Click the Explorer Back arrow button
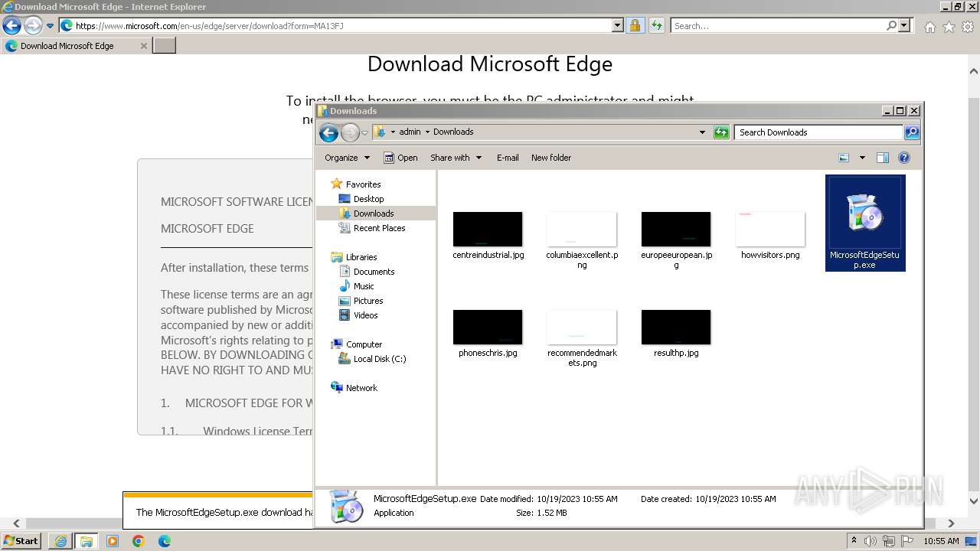 [x=328, y=132]
